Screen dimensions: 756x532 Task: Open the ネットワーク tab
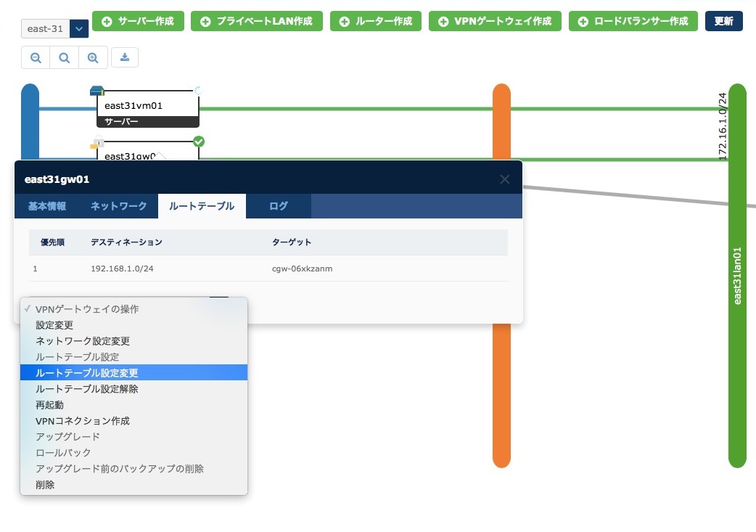coord(119,206)
